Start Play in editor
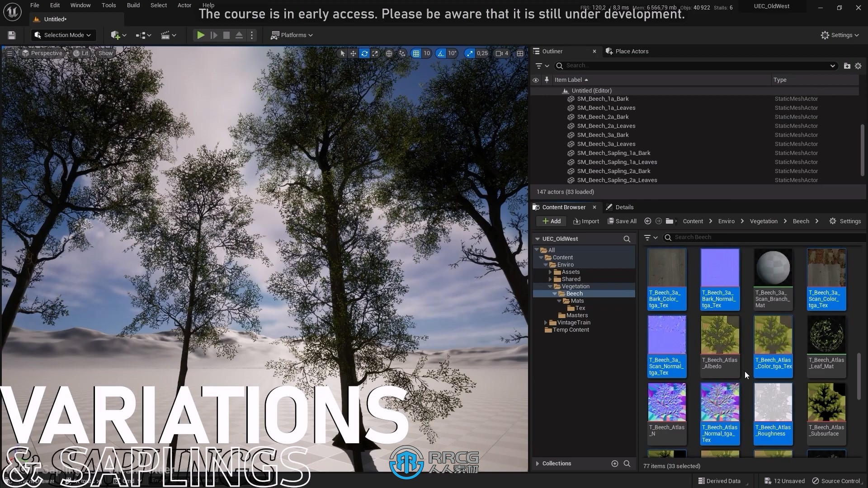The width and height of the screenshot is (868, 488). click(200, 35)
